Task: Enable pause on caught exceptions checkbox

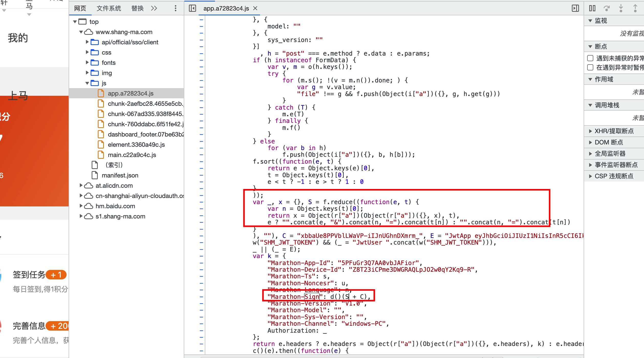Action: click(x=590, y=67)
